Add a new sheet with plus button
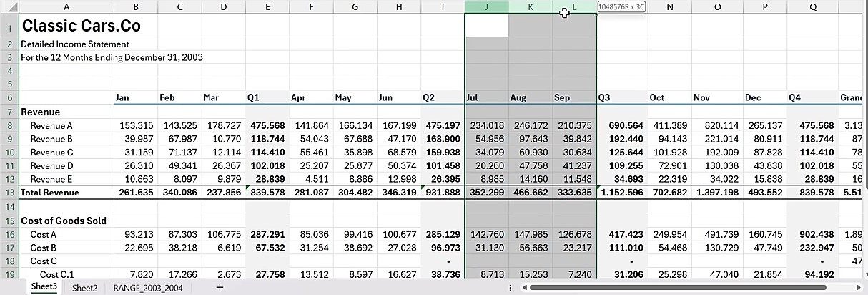Image resolution: width=868 pixels, height=295 pixels. click(x=220, y=287)
